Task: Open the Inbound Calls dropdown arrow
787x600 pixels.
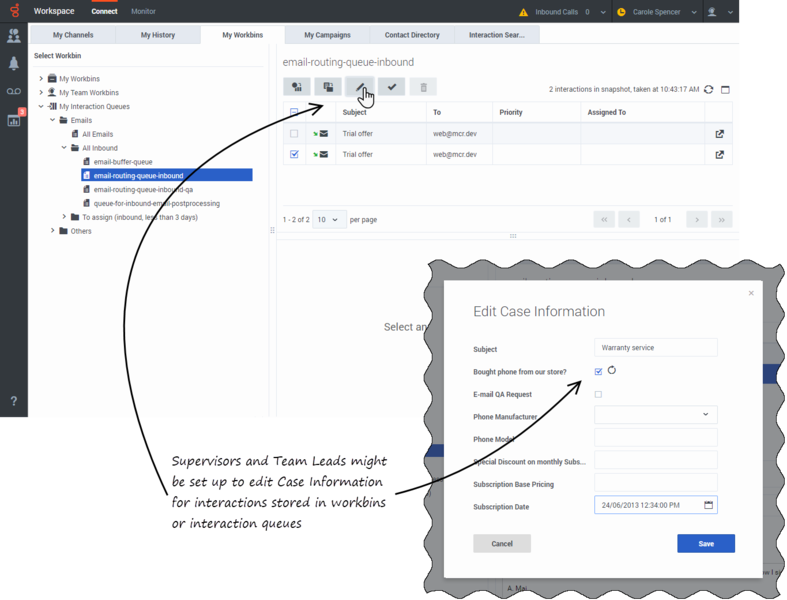Action: tap(603, 12)
